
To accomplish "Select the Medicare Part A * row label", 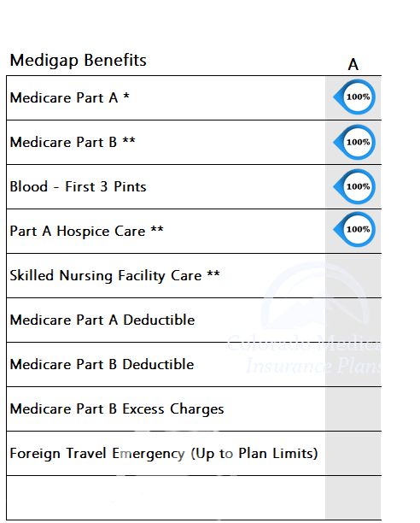I will click(x=70, y=97).
